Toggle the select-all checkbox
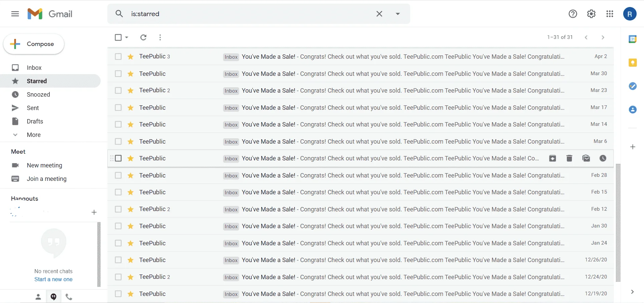 coord(118,37)
